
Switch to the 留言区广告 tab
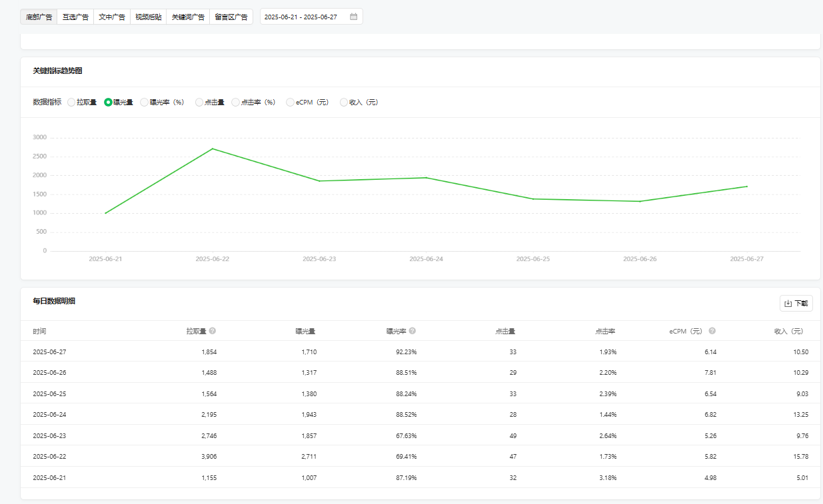[231, 17]
